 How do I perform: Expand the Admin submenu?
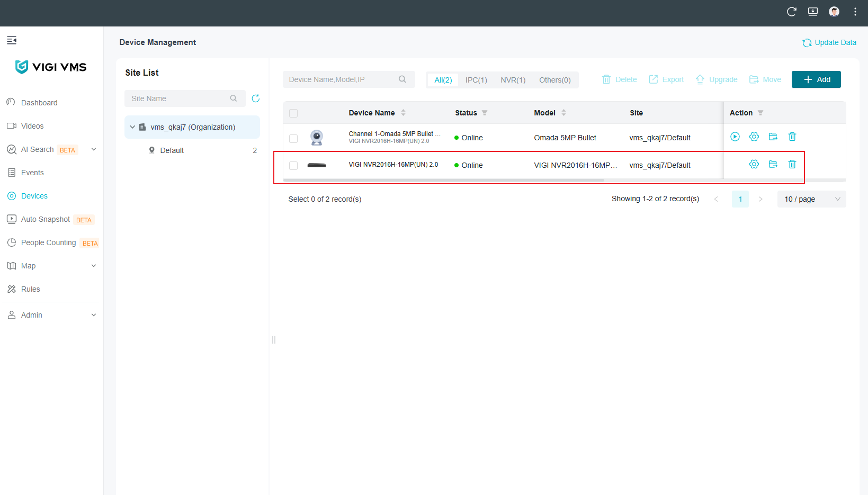[94, 315]
